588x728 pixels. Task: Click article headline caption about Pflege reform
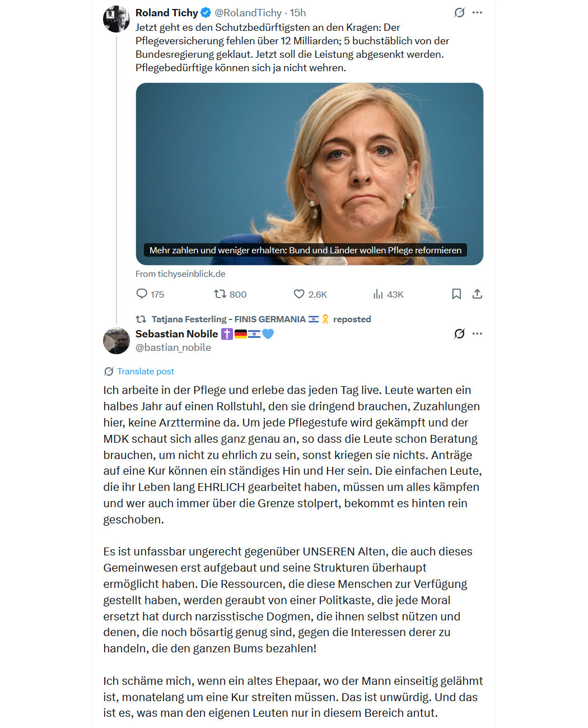[x=305, y=250]
